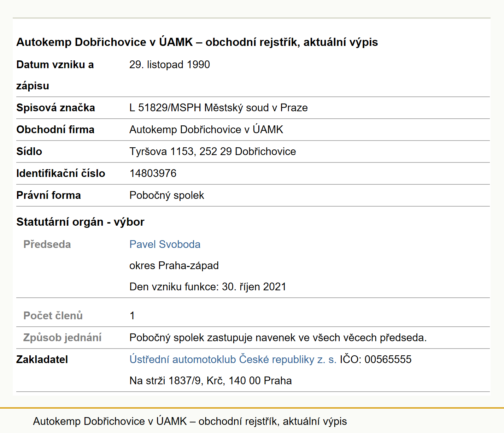This screenshot has height=433, width=504.
Task: Select identification number '14803976'
Action: [x=153, y=173]
